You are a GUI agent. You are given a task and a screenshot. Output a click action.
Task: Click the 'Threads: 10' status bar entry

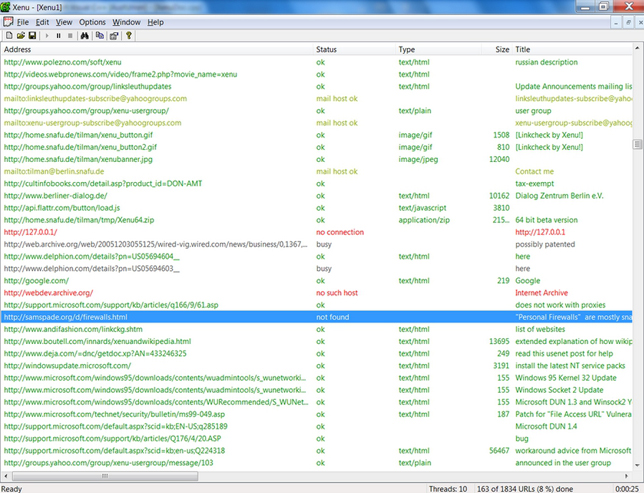point(448,489)
